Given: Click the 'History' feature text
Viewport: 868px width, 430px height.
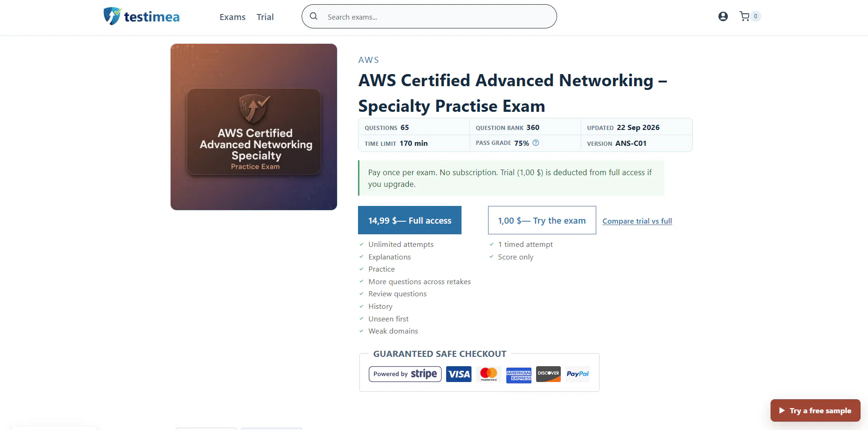Looking at the screenshot, I should click(380, 306).
